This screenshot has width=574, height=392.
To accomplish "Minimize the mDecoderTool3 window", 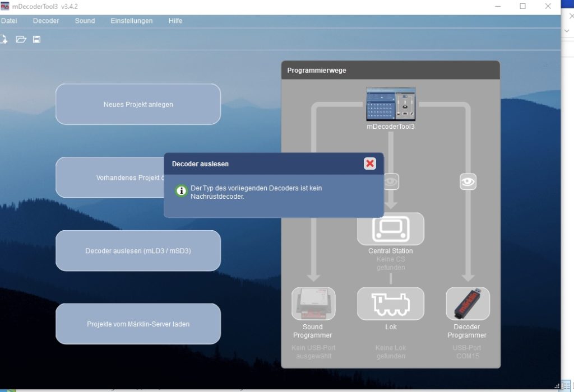I will click(x=498, y=6).
